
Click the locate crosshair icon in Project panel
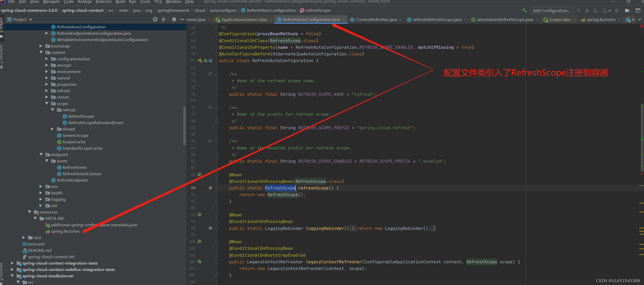pos(155,19)
